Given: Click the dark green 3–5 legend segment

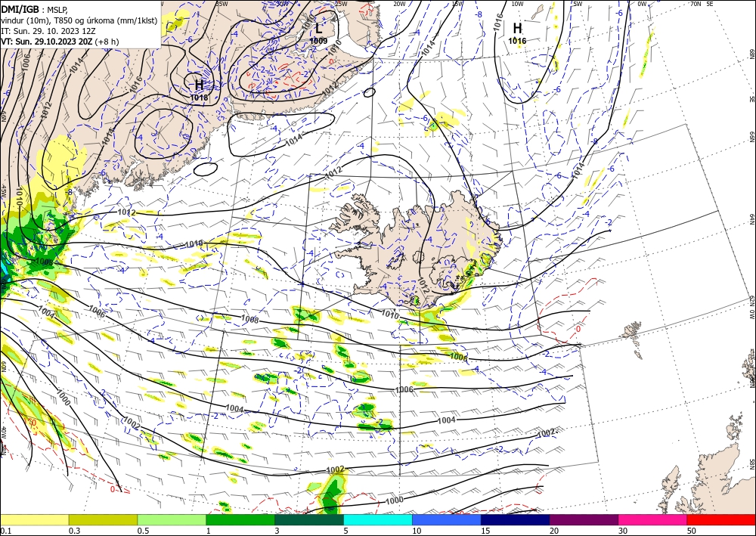Looking at the screenshot, I should (x=309, y=519).
